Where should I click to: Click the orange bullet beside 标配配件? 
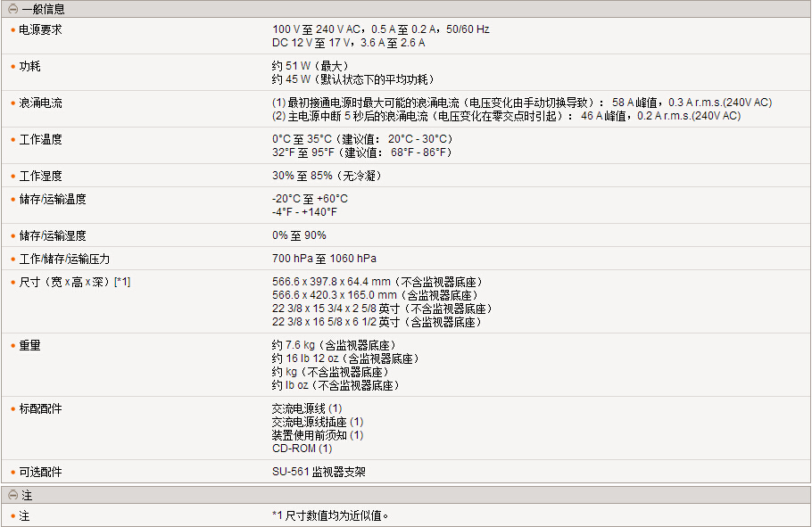[x=12, y=408]
